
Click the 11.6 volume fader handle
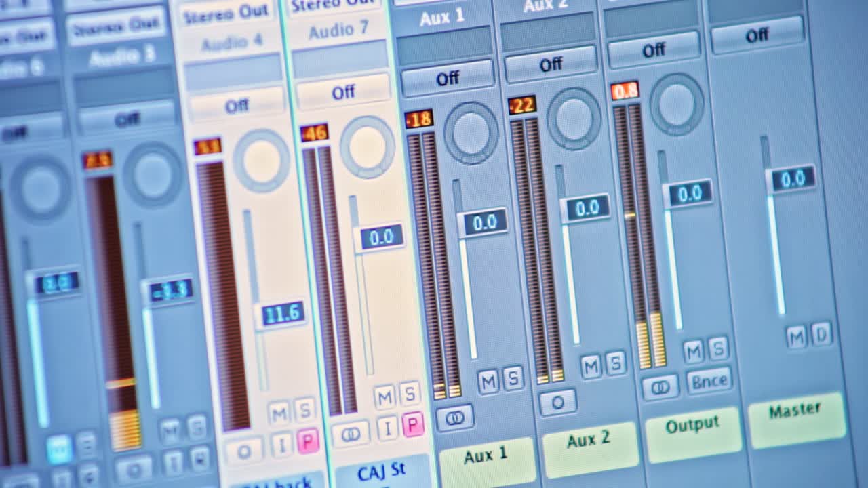[x=282, y=314]
